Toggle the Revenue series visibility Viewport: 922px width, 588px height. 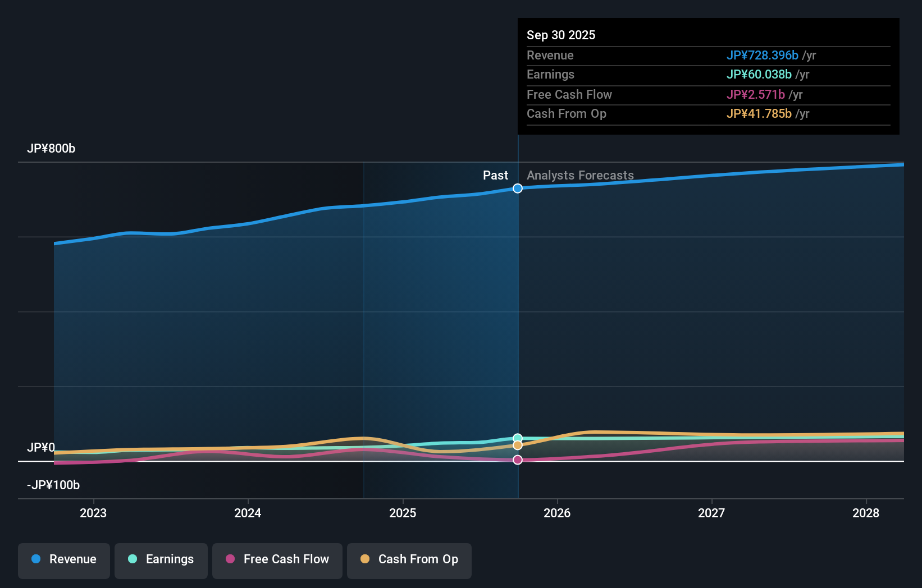point(63,559)
